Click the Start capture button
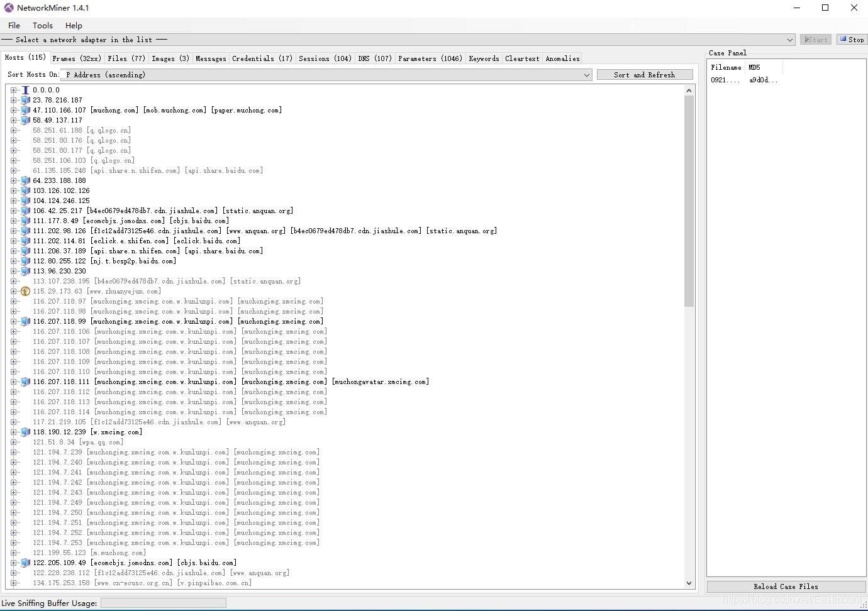 coord(816,40)
